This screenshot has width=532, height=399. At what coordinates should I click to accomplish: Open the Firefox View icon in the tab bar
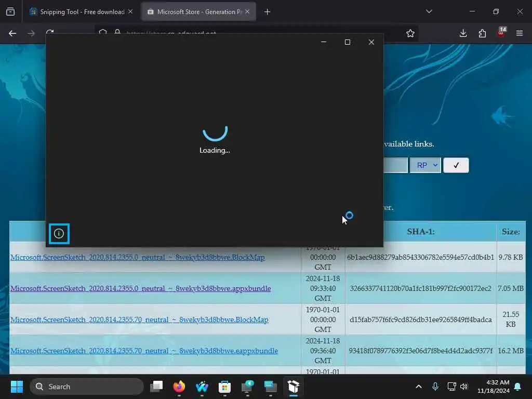[10, 11]
